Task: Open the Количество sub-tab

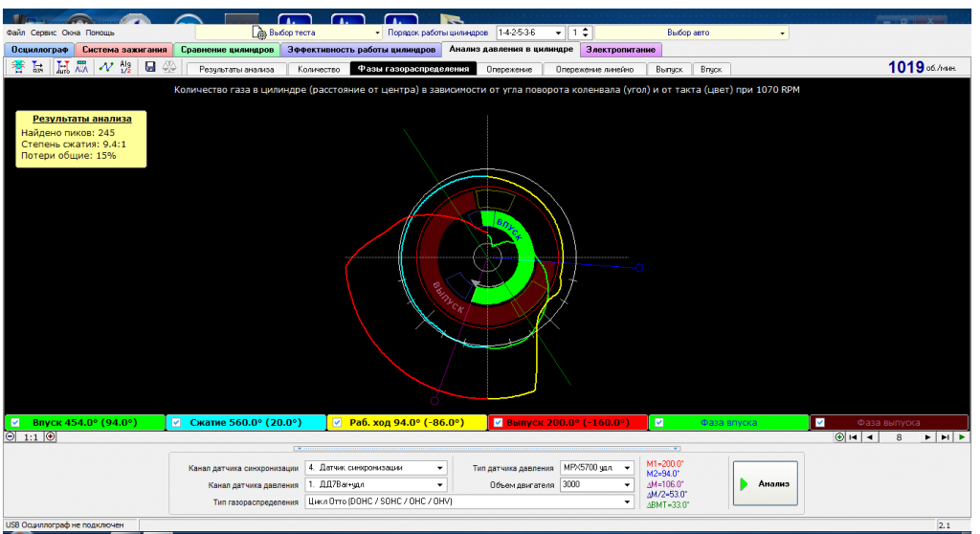Action: click(318, 70)
